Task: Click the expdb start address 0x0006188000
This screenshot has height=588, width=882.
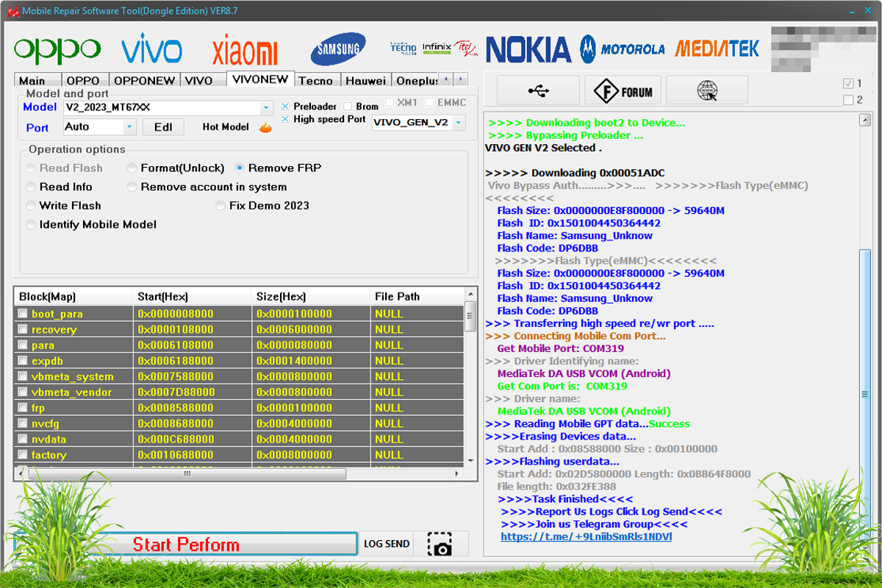Action: (176, 361)
